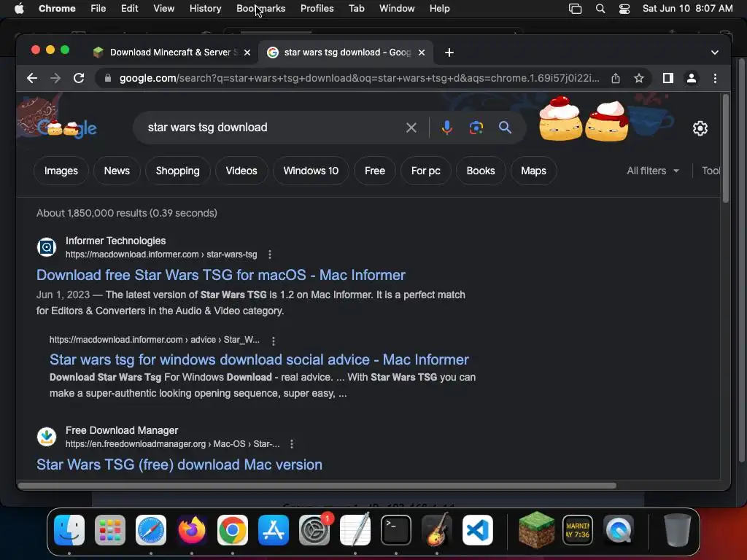
Task: Open System Settings from the Dock
Action: (314, 530)
